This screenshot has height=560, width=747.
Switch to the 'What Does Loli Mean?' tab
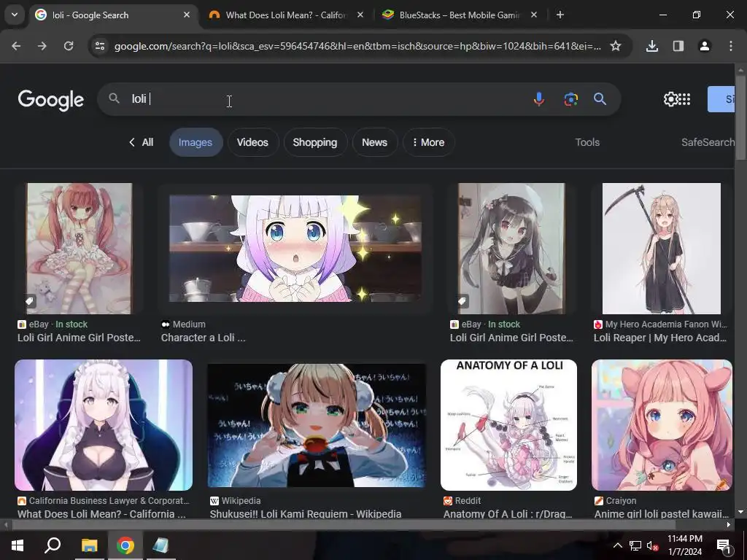point(286,15)
